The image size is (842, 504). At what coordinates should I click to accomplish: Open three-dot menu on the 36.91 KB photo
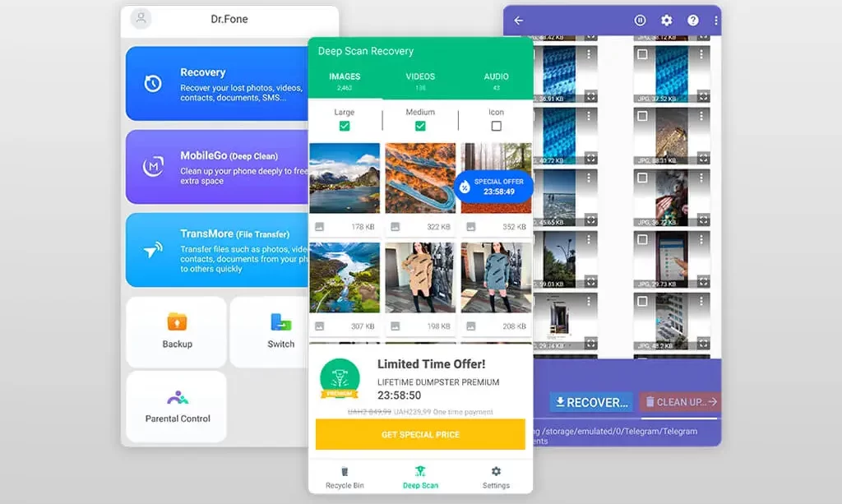coord(589,54)
